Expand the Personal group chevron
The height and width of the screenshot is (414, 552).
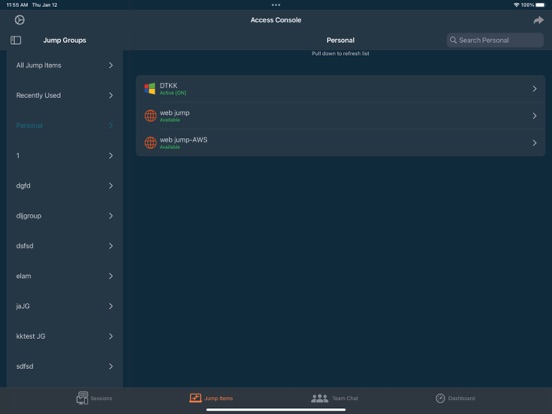point(111,125)
